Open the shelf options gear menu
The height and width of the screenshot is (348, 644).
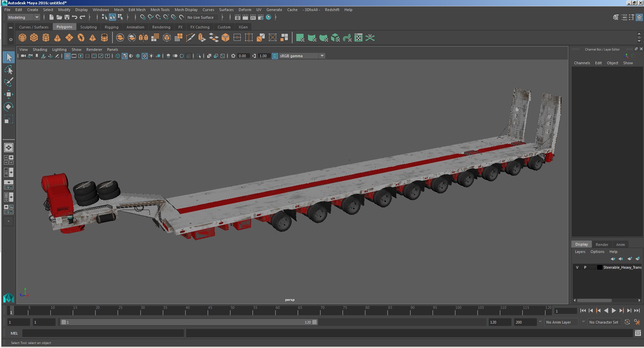click(x=11, y=39)
